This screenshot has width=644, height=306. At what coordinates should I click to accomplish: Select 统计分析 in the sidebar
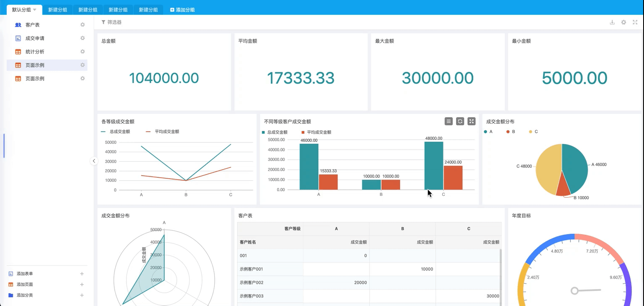[x=47, y=52]
